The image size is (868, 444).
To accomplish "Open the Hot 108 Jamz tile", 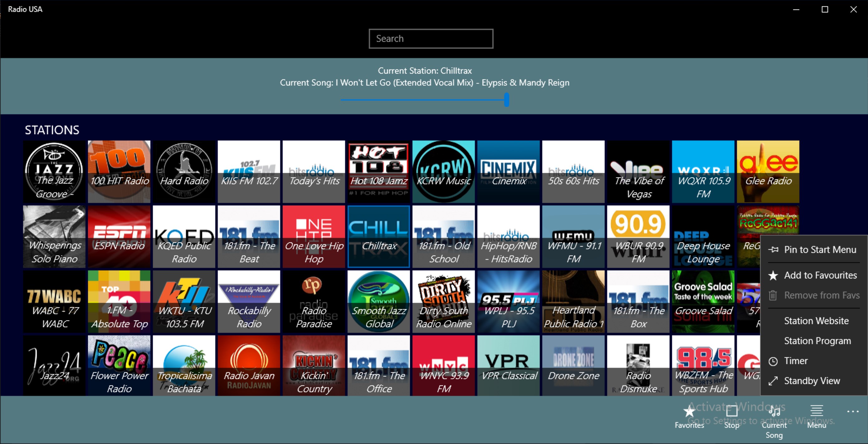I will click(379, 172).
